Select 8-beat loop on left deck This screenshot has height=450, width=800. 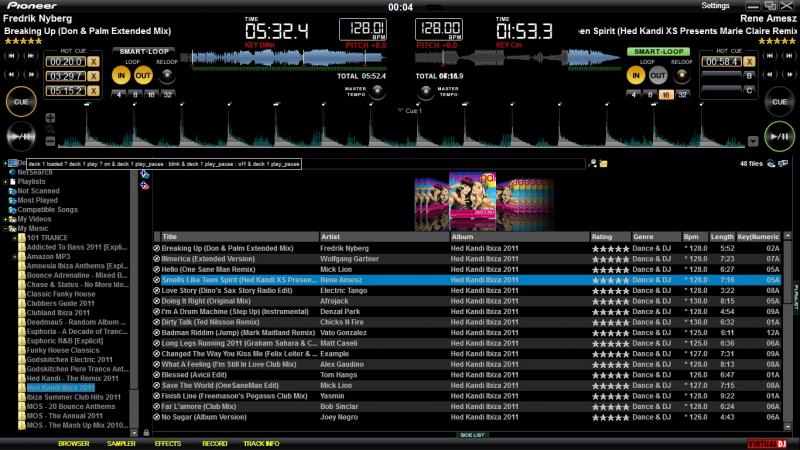pos(135,94)
